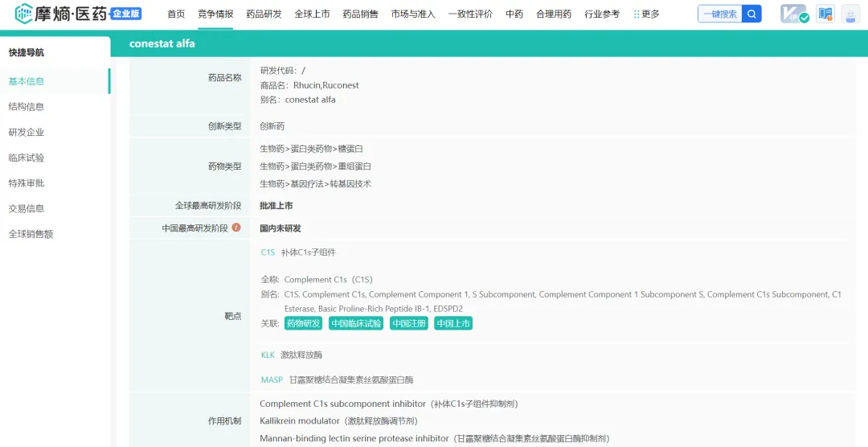Jump to 结构信息 in quick navigation

(27, 107)
